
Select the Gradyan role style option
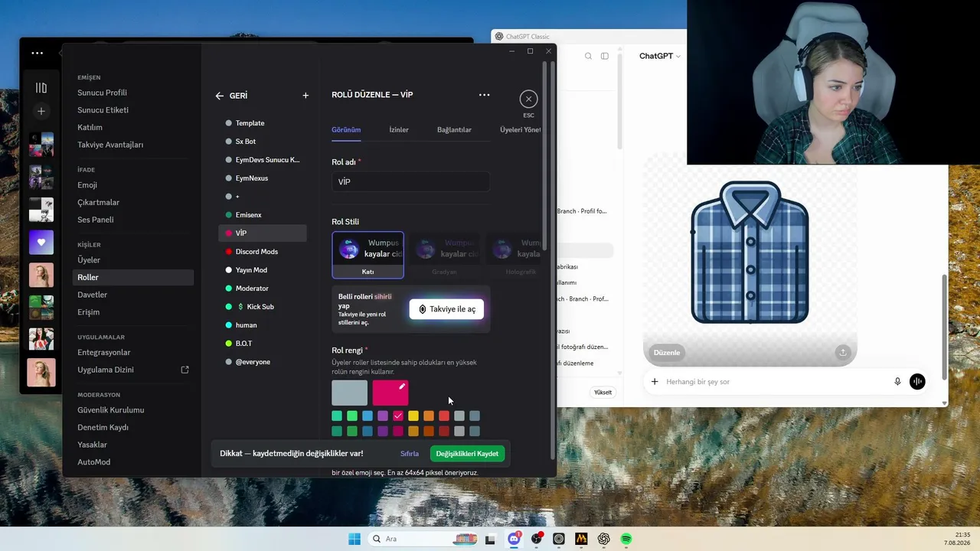point(444,255)
